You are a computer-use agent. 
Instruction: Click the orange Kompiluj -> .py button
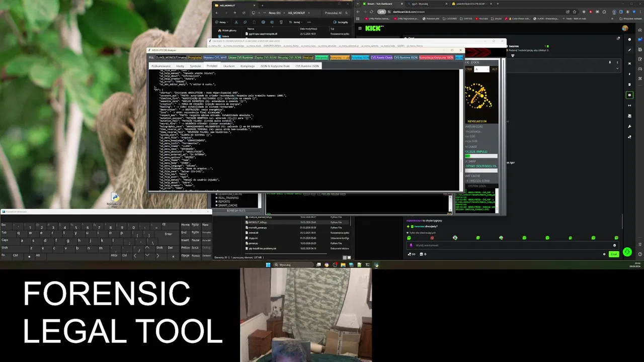pos(340,57)
